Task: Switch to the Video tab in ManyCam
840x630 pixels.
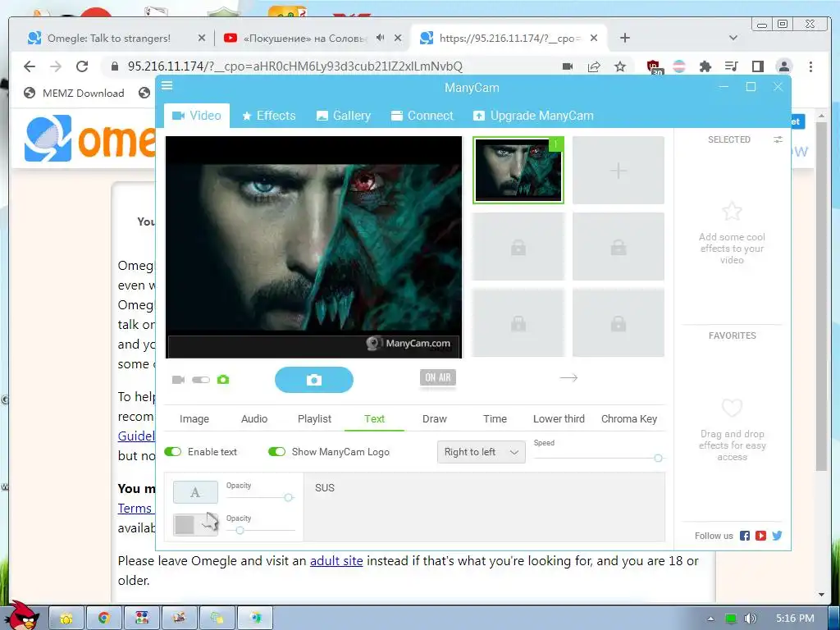Action: click(x=197, y=116)
